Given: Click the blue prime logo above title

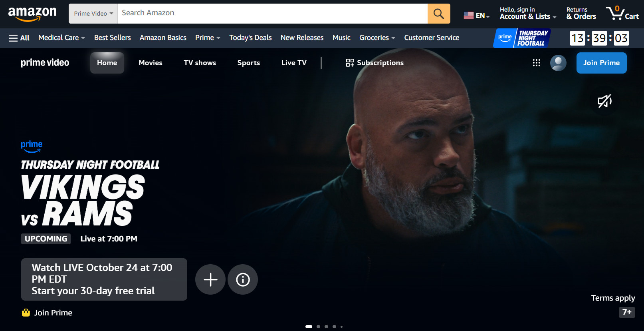Looking at the screenshot, I should pyautogui.click(x=32, y=146).
